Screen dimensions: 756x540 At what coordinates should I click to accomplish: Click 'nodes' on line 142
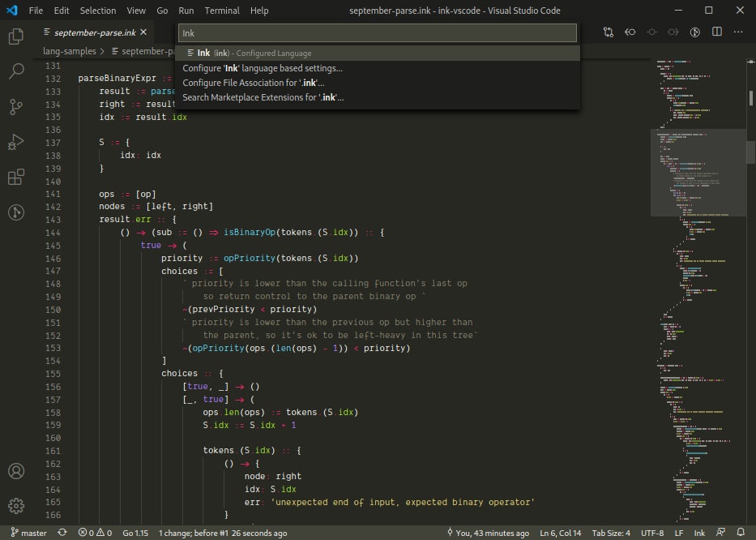[x=112, y=206]
